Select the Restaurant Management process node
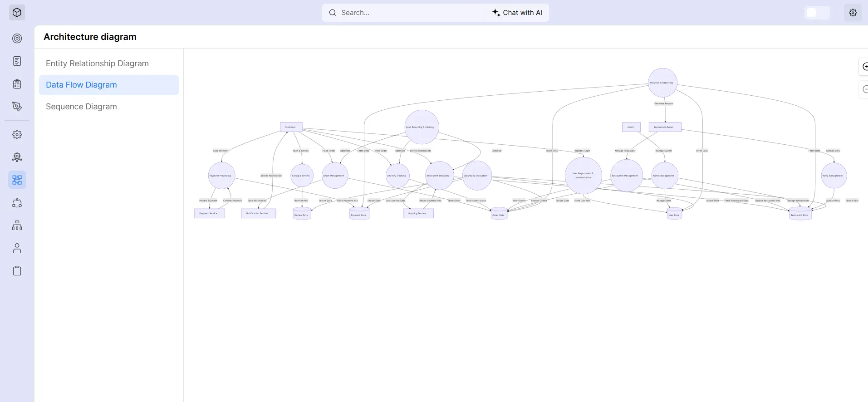The height and width of the screenshot is (402, 868). pos(626,176)
